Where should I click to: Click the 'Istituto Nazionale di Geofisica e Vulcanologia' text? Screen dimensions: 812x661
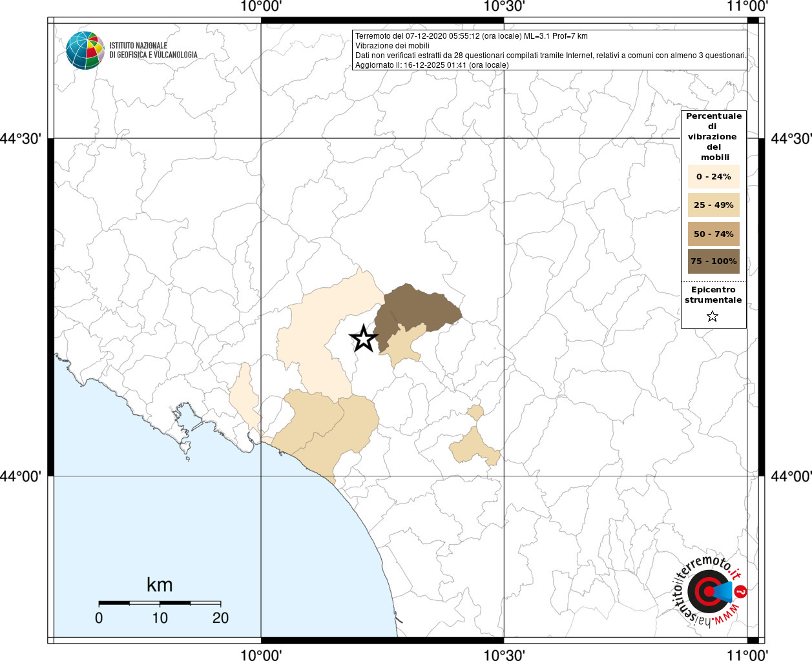(x=153, y=50)
